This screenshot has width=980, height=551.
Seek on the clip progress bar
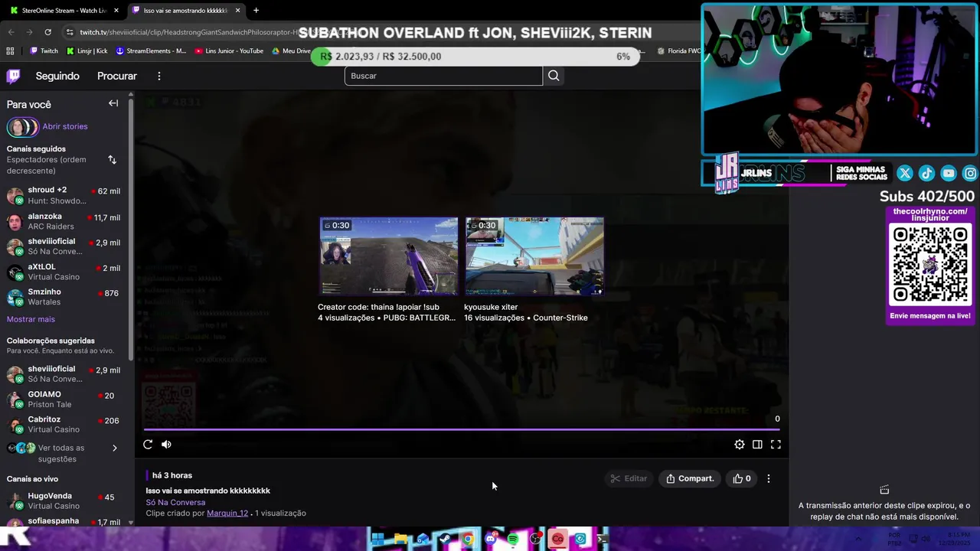click(462, 429)
